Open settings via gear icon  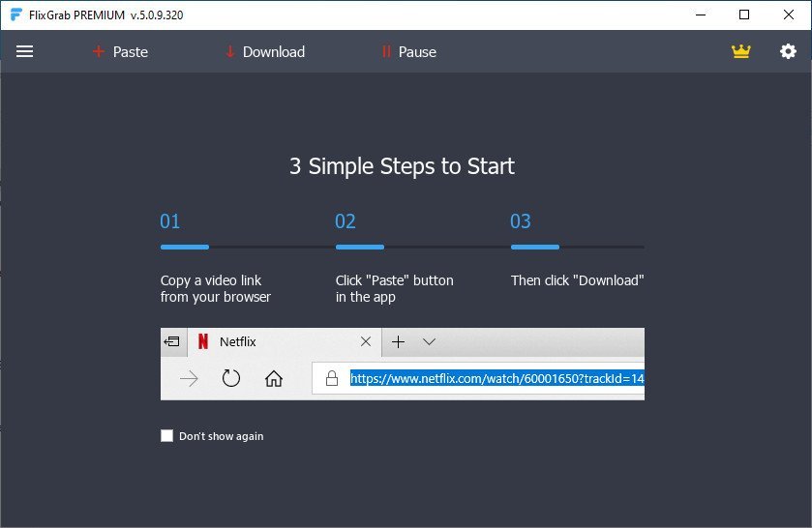click(788, 51)
